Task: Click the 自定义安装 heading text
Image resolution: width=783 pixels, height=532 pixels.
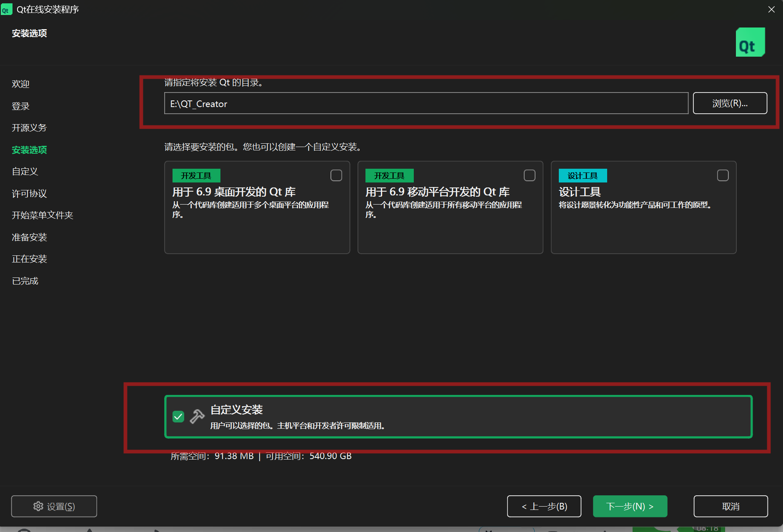Action: click(236, 410)
